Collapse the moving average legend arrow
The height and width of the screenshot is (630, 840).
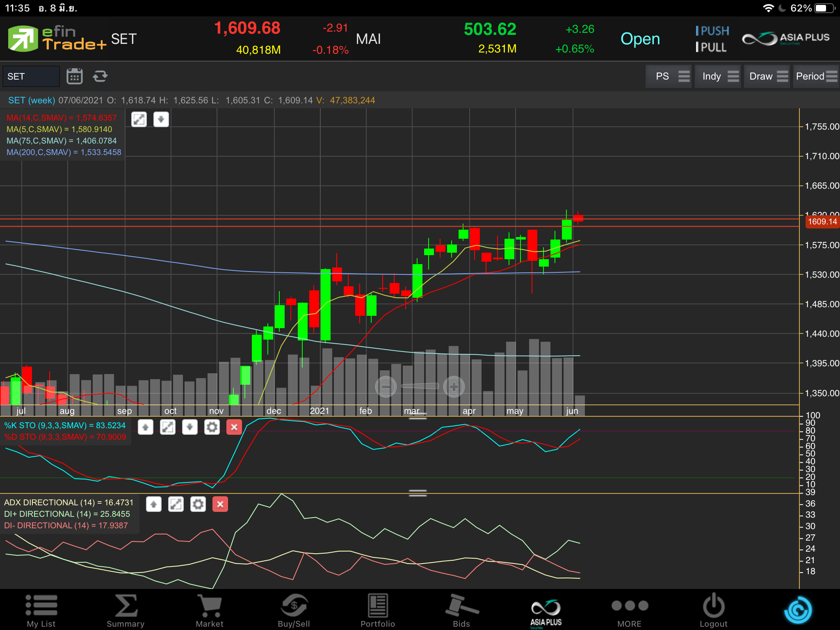(161, 119)
